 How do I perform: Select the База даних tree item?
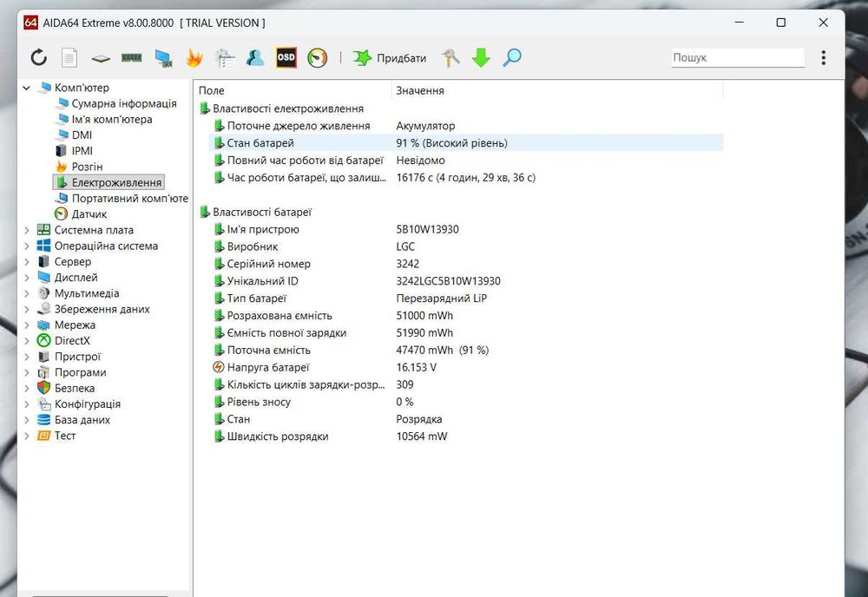[74, 420]
